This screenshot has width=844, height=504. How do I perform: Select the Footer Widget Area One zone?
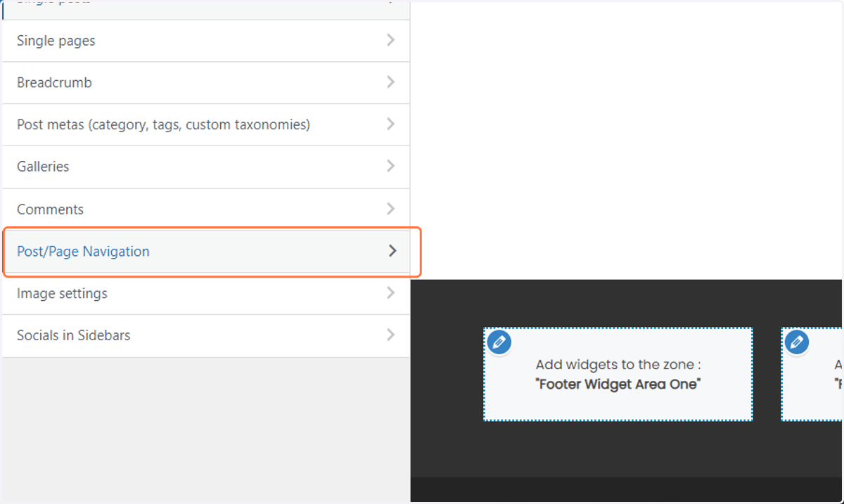pos(618,374)
